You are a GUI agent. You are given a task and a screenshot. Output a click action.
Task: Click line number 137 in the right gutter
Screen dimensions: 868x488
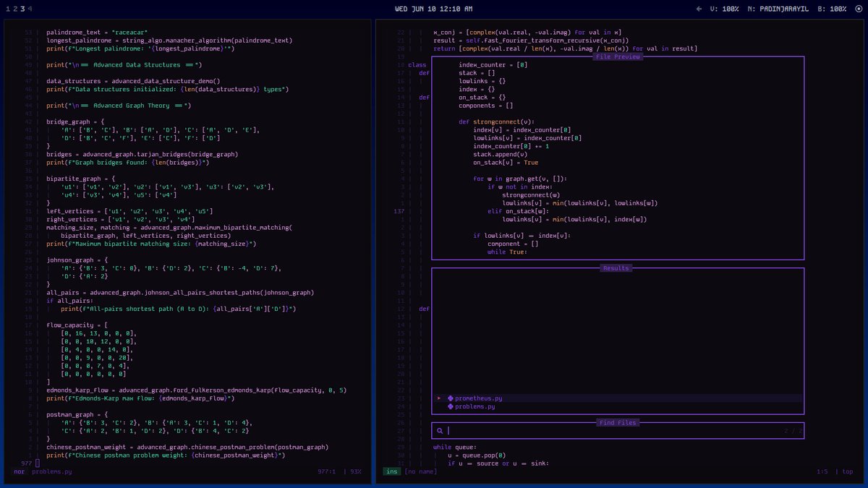pyautogui.click(x=399, y=211)
